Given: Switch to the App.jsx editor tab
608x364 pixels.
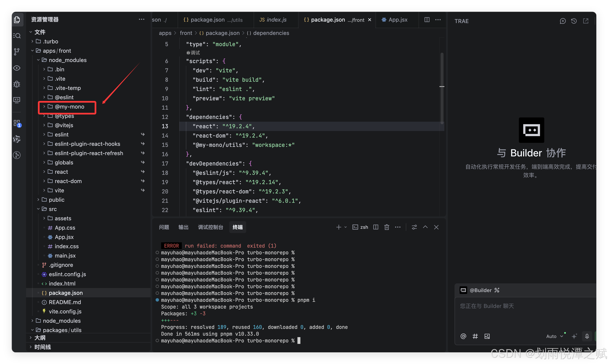Looking at the screenshot, I should tap(398, 20).
